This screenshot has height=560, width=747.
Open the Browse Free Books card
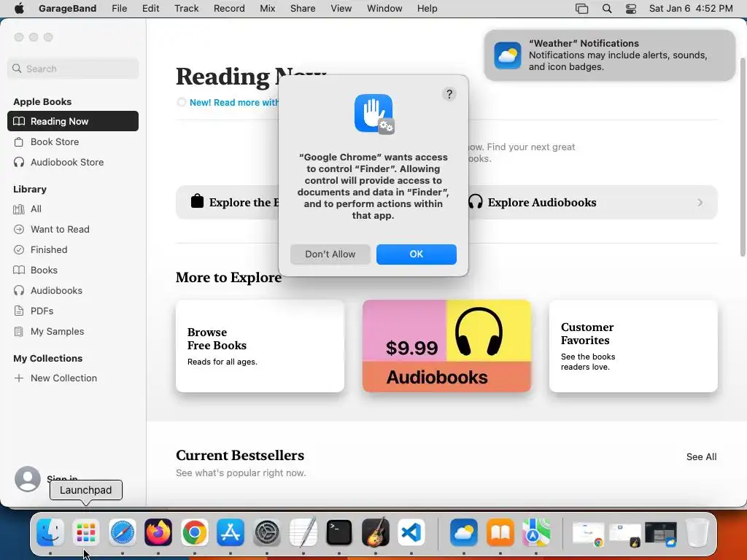tap(260, 346)
